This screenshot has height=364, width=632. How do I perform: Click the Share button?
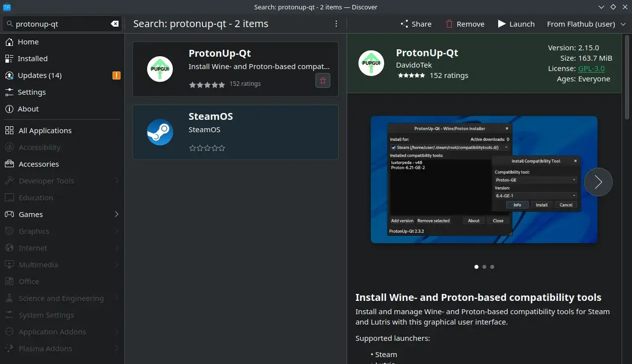416,24
